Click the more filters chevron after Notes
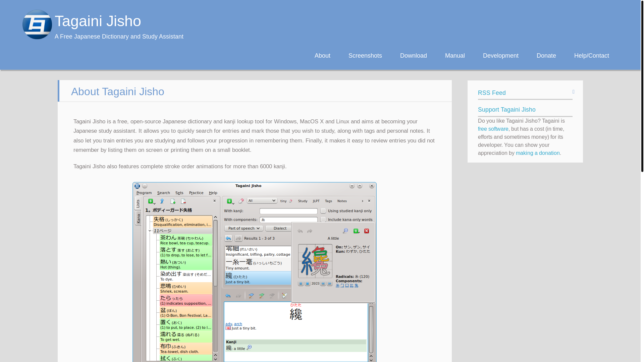The image size is (644, 362). point(363,201)
